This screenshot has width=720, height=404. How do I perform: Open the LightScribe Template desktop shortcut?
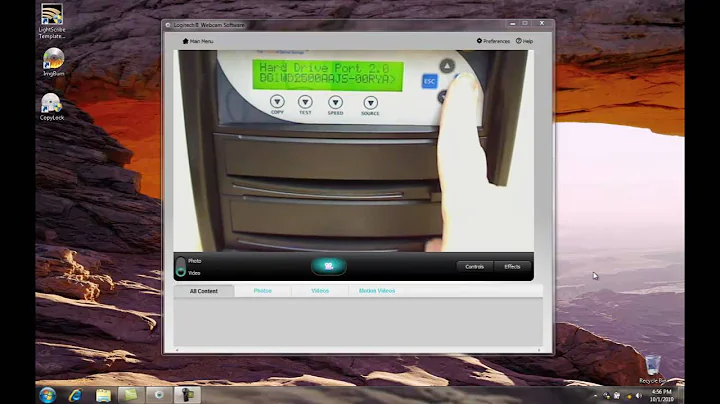pyautogui.click(x=52, y=21)
